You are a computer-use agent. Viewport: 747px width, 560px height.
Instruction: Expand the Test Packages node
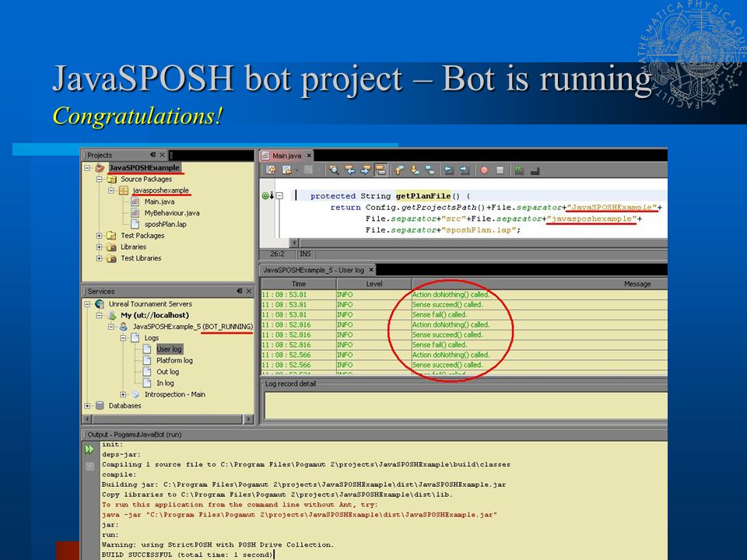[99, 236]
